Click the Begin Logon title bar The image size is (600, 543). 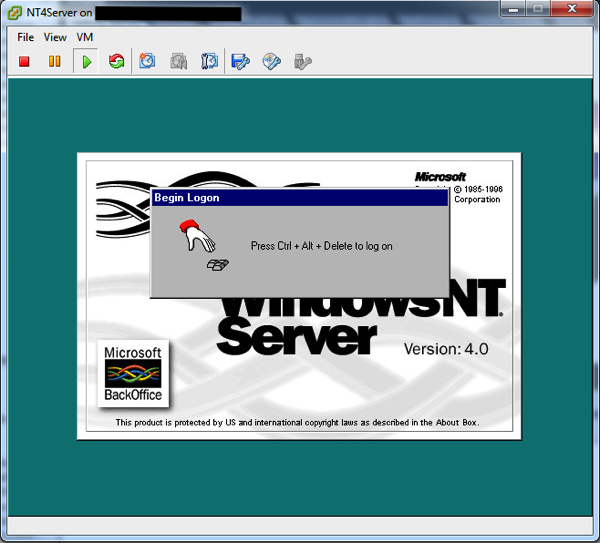300,198
